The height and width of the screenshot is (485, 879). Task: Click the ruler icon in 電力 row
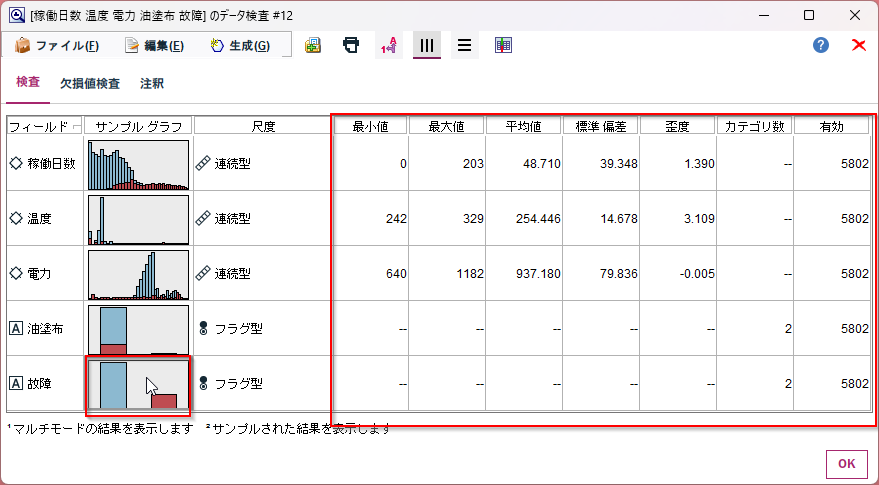point(203,274)
